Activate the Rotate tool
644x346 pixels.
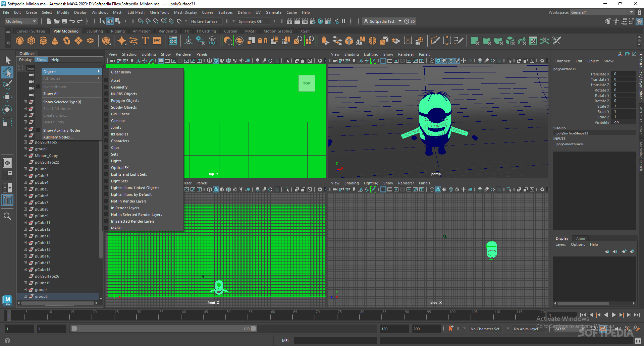coord(7,110)
